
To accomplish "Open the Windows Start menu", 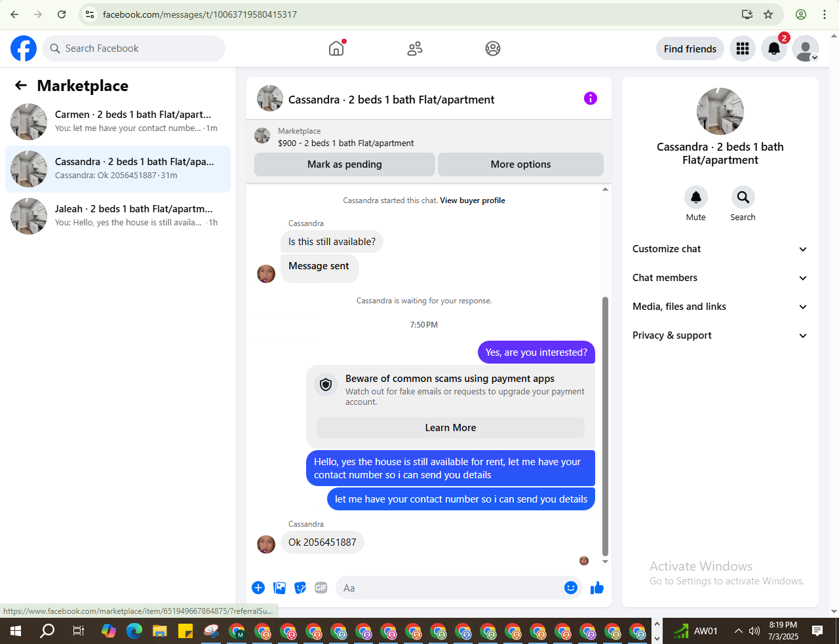I will point(16,631).
